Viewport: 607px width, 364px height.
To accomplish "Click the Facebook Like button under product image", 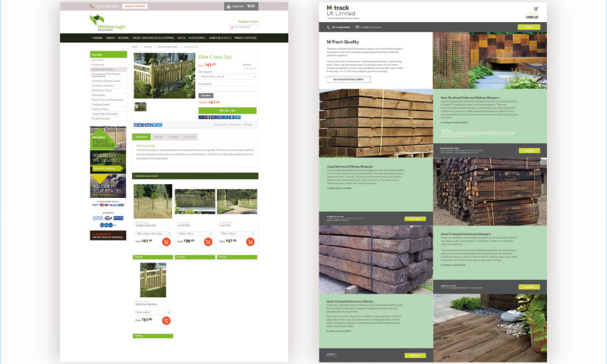I will [x=139, y=125].
